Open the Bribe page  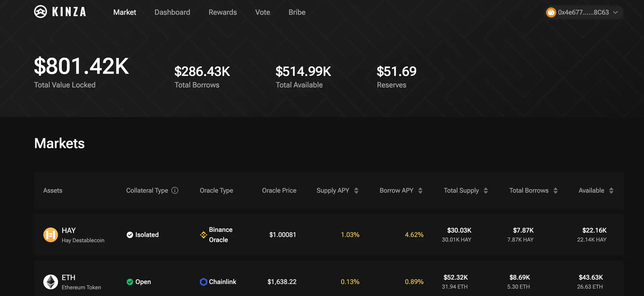point(297,12)
